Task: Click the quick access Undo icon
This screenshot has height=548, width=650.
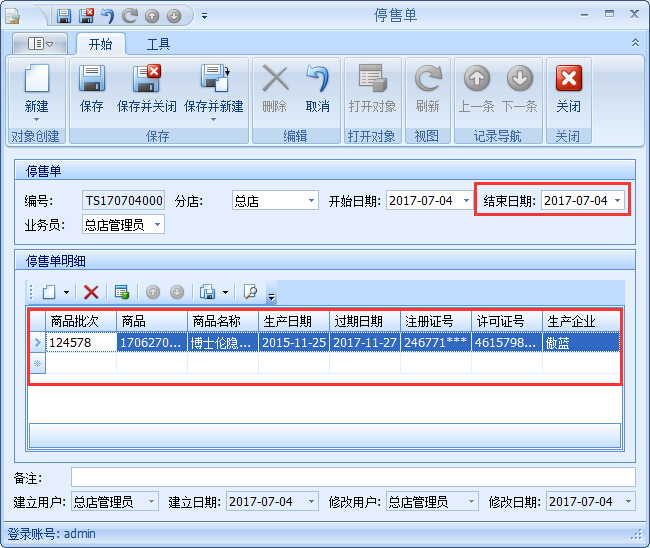Action: click(x=108, y=16)
